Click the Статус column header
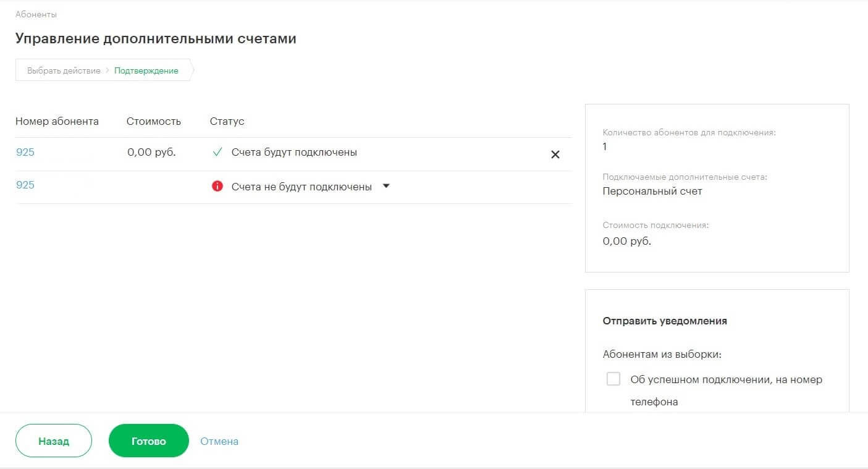 coord(227,121)
